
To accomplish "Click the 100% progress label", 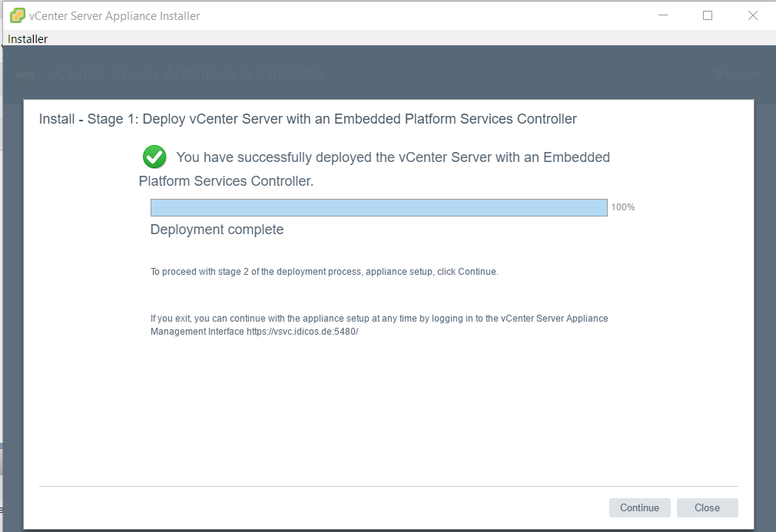I will tap(622, 207).
